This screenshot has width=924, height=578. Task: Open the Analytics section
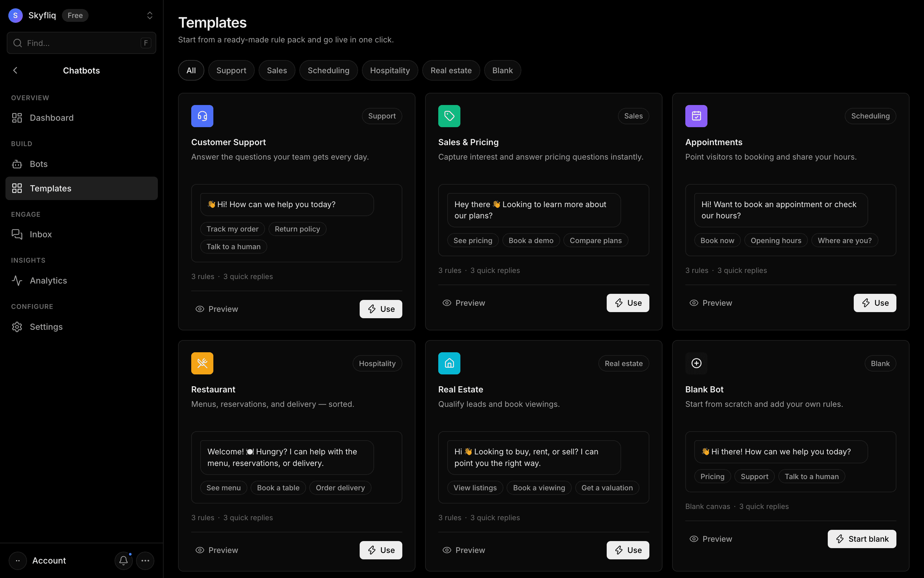(x=81, y=281)
